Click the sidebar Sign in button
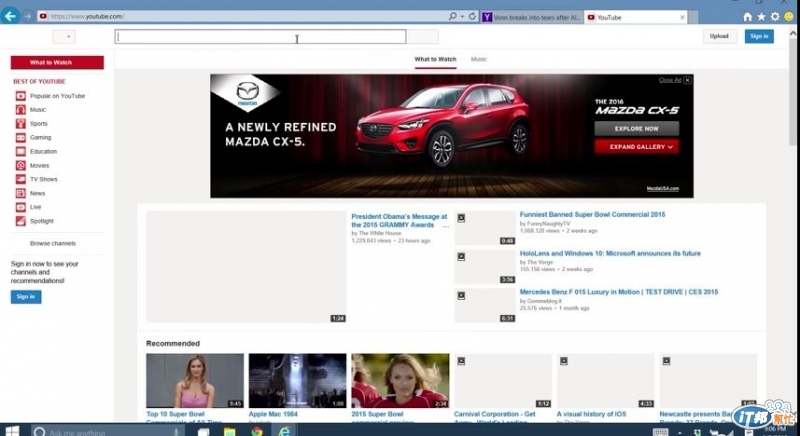 (26, 297)
